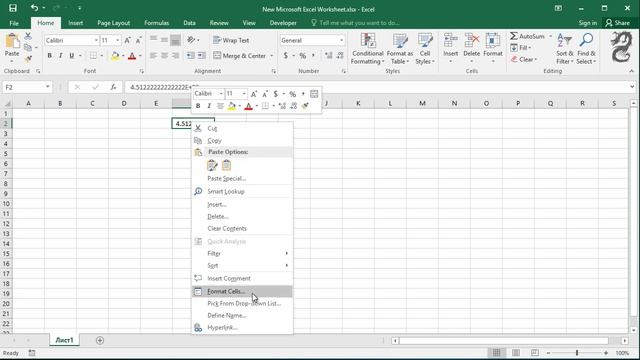Screen dimensions: 640x360
Task: Open the General number format dropdown
Action: click(341, 40)
